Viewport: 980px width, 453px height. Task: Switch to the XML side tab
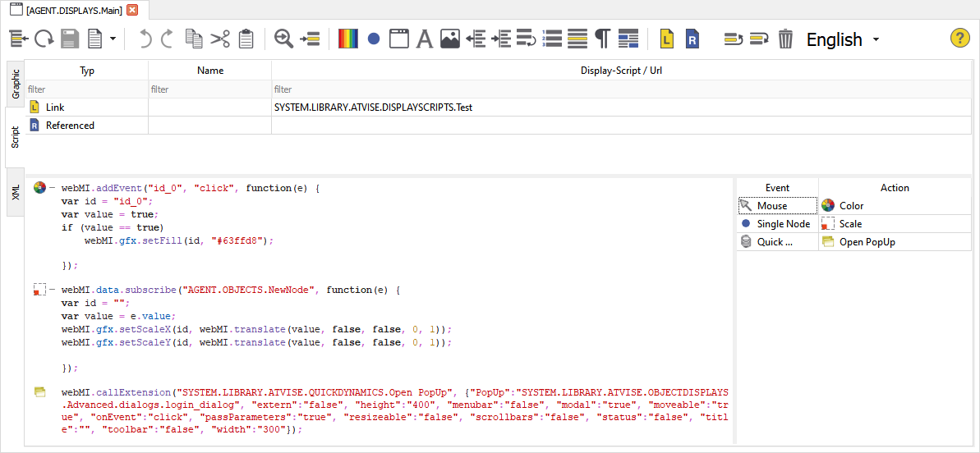pos(16,192)
